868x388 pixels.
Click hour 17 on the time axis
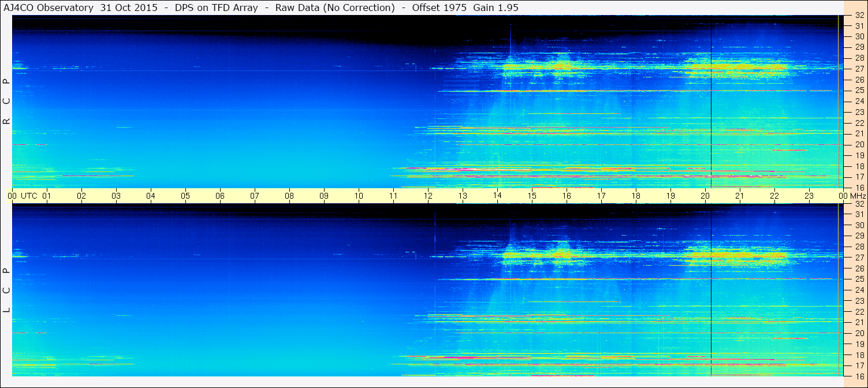(601, 196)
